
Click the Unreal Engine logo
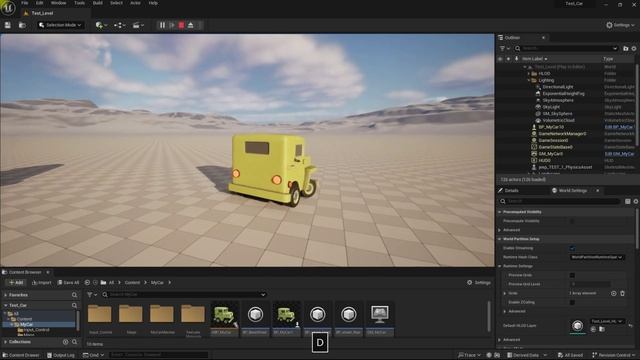pos(8,8)
